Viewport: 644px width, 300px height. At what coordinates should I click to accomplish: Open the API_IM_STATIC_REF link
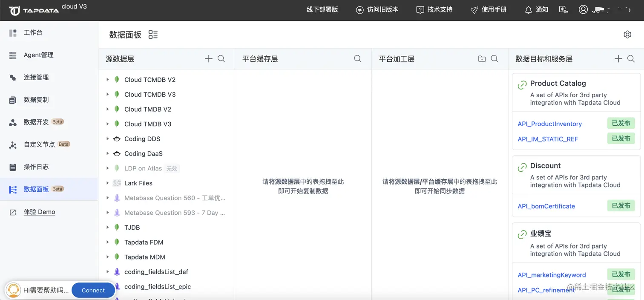tap(548, 139)
